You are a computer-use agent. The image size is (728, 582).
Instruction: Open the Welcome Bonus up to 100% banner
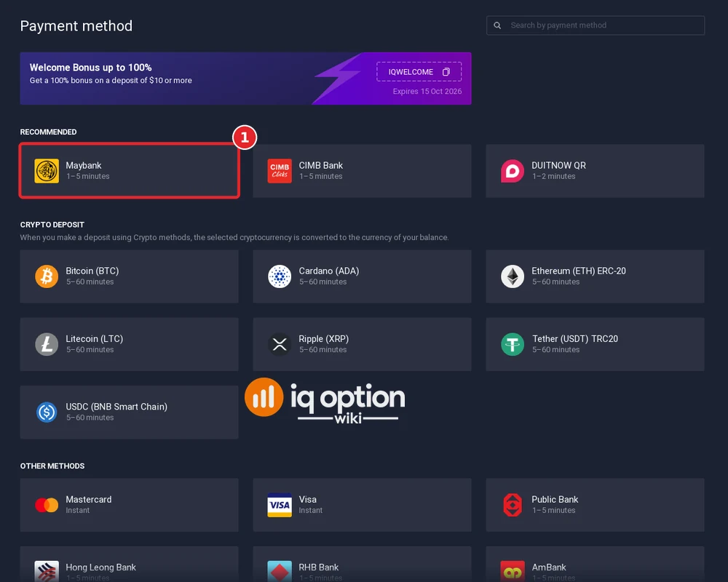[245, 79]
